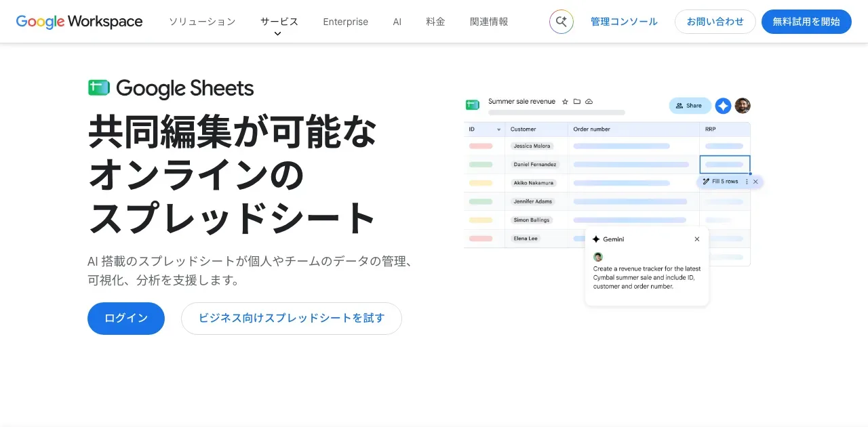This screenshot has height=427, width=868.
Task: Open the 関連情報 menu item
Action: point(489,22)
